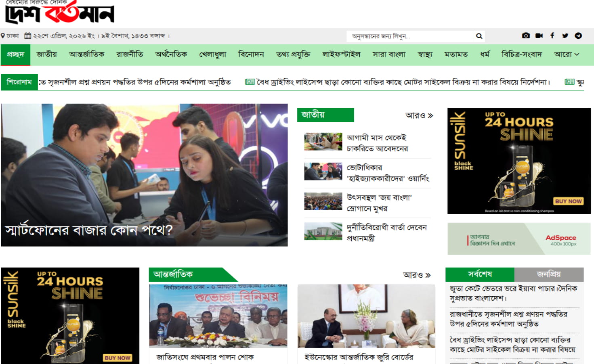Click আরও next to জাতীয় section
This screenshot has height=364, width=594.
418,115
